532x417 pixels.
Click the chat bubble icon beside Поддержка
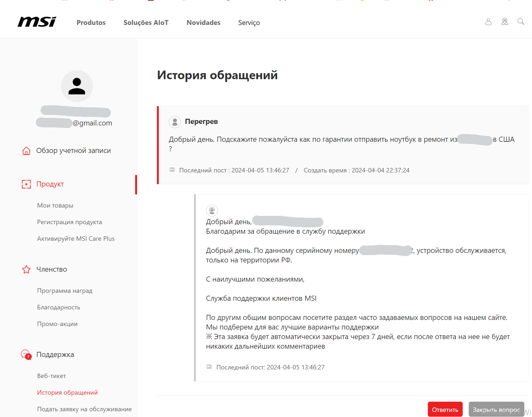coord(26,355)
